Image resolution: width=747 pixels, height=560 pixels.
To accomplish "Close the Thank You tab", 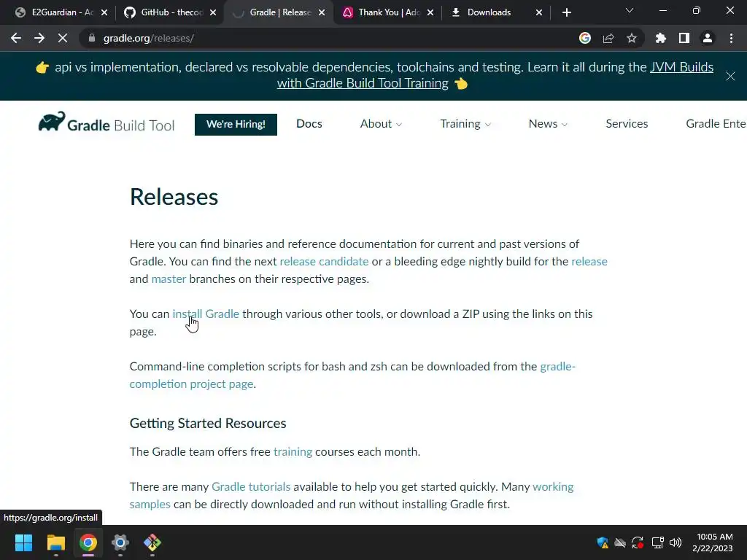I will (430, 12).
